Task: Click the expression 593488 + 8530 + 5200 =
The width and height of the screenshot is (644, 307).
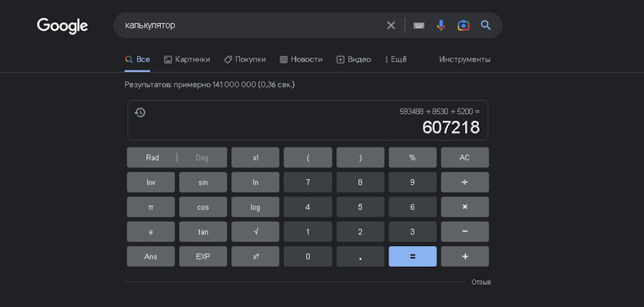Action: (439, 112)
